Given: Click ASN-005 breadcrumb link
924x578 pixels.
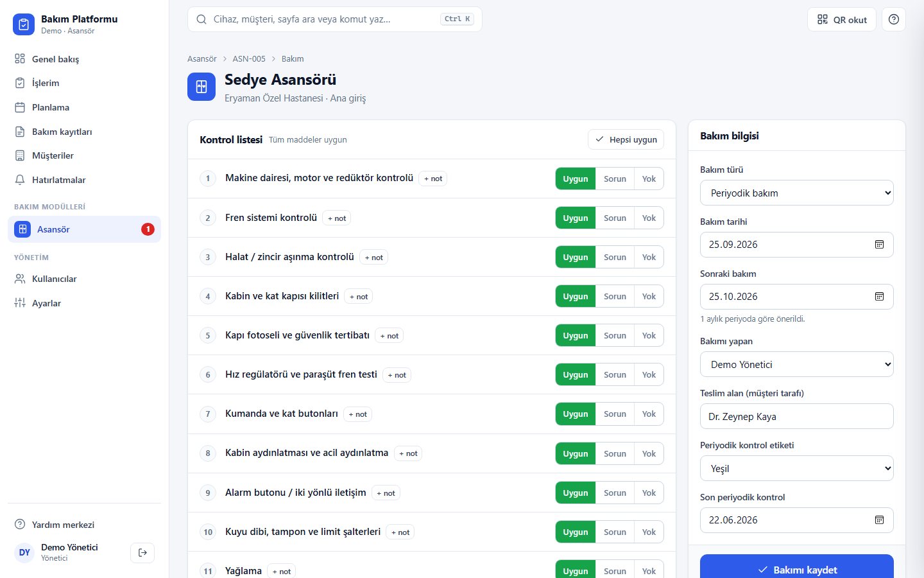Looking at the screenshot, I should click(249, 58).
